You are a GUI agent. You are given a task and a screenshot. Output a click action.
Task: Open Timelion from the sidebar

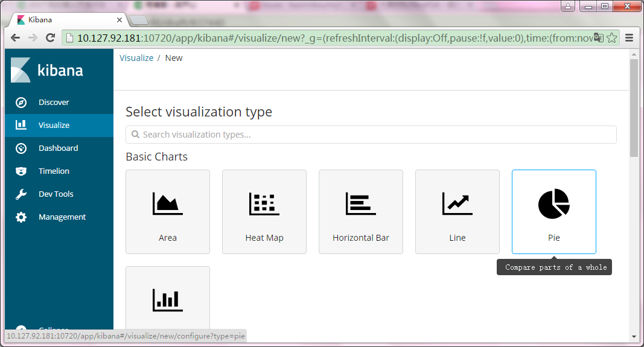[59, 171]
